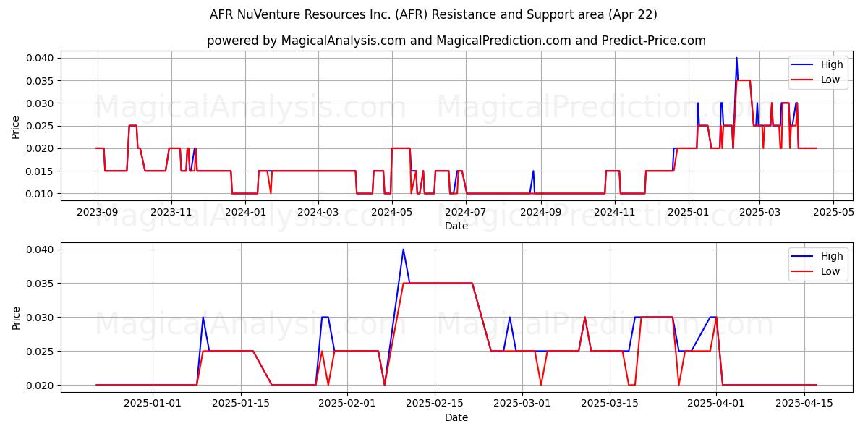Select the 2025-03 tick in top chart
The height and width of the screenshot is (434, 868).
(x=759, y=212)
